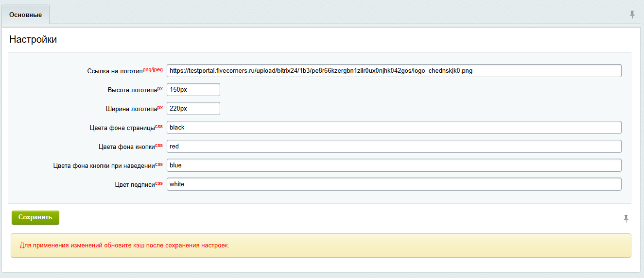Image resolution: width=644 pixels, height=278 pixels.
Task: Click the Ссылка на логотип label
Action: tap(115, 71)
